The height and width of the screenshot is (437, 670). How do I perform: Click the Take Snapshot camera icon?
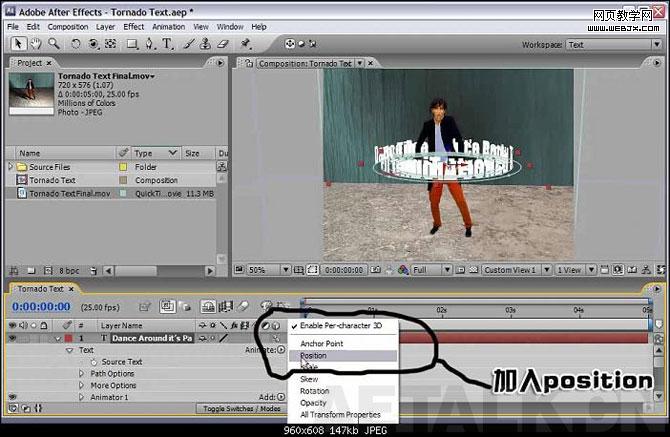point(375,270)
